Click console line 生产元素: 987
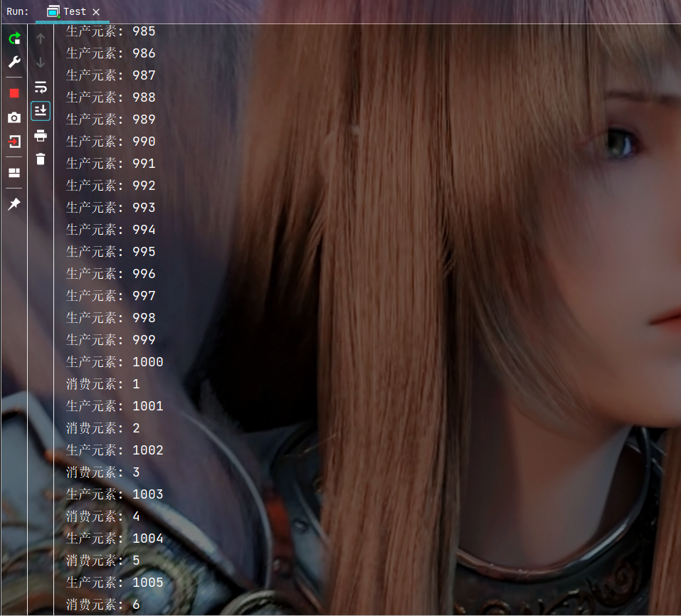Screen dimensions: 681x616 [x=111, y=75]
